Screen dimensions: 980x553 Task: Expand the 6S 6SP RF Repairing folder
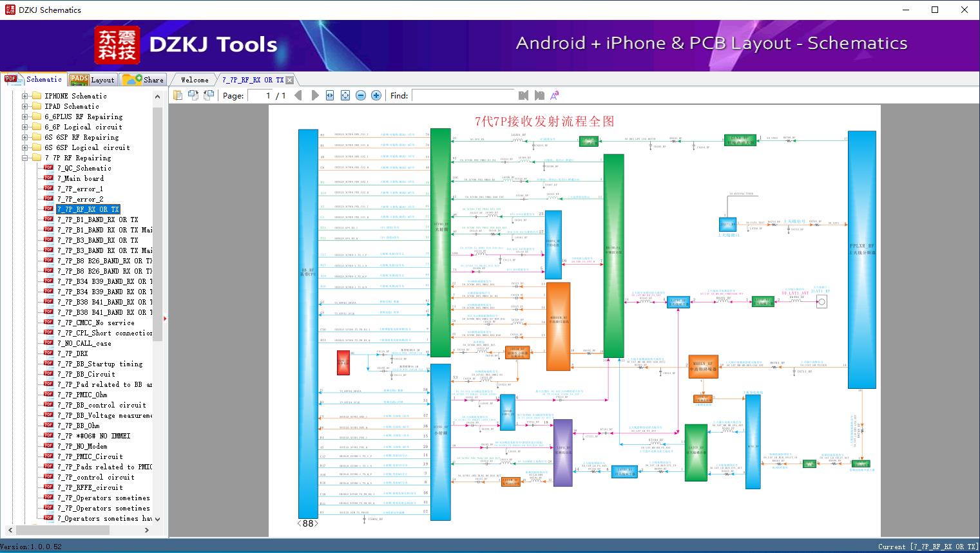point(25,137)
